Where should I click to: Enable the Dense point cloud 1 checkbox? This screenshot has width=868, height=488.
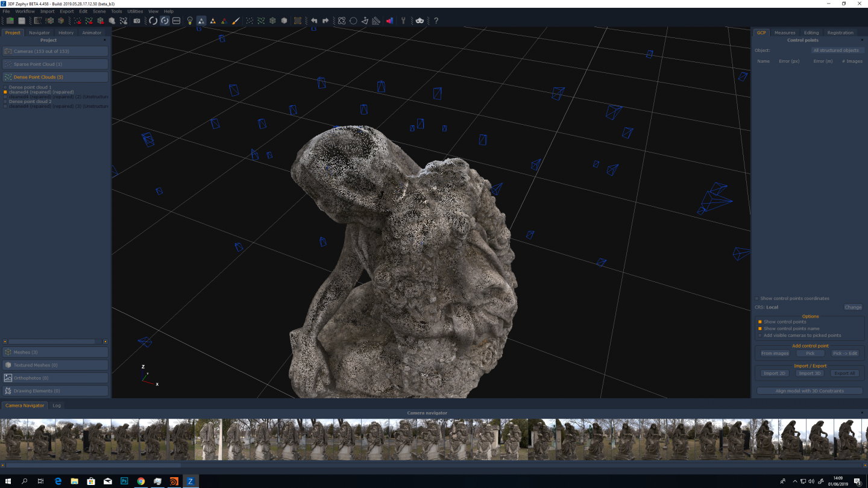pos(5,87)
